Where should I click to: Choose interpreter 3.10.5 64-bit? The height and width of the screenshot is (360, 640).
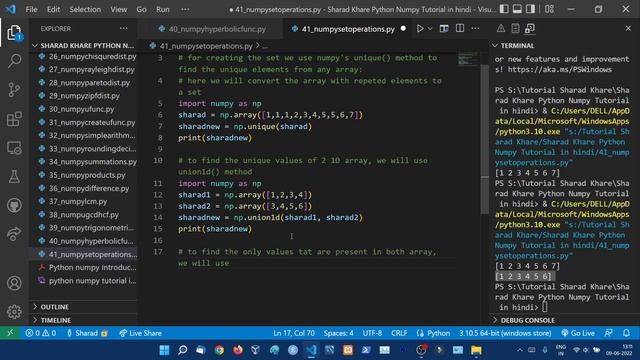tap(505, 333)
